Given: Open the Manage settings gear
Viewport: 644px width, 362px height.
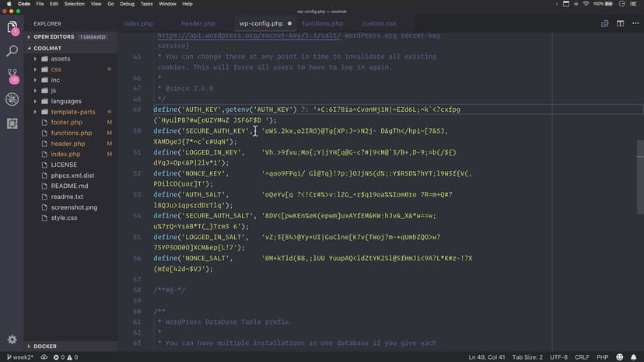Looking at the screenshot, I should (x=12, y=339).
